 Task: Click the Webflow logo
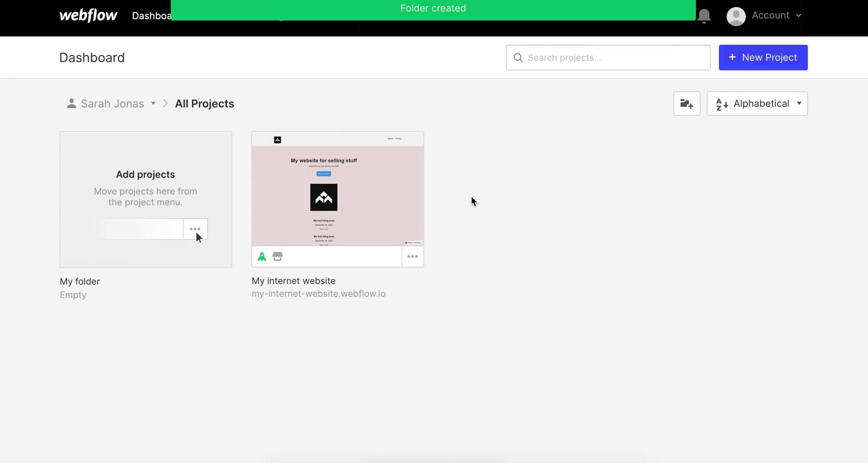point(88,15)
